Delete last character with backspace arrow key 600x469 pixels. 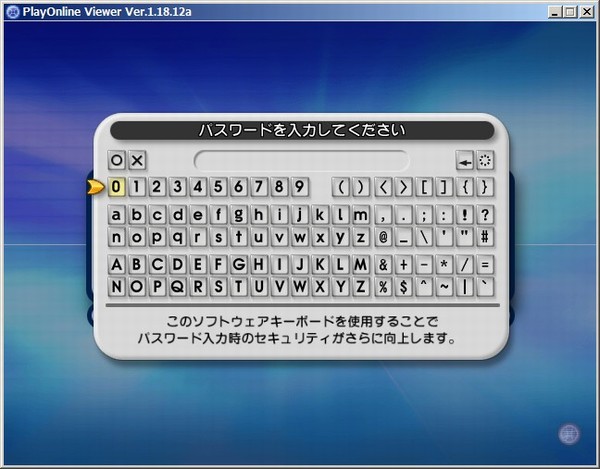point(465,160)
